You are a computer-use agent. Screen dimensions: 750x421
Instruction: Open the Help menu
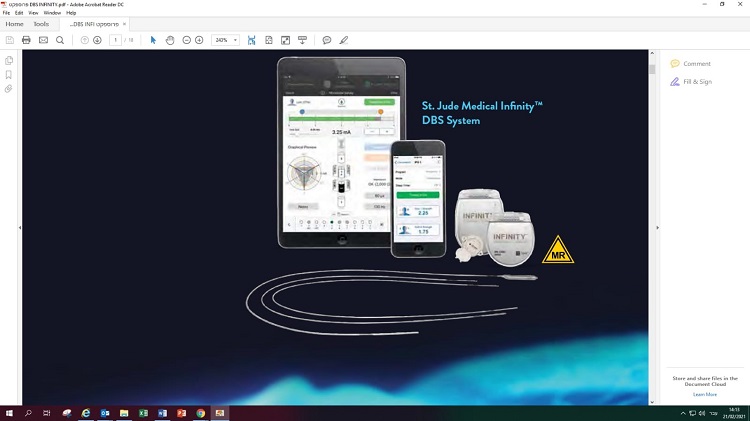(71, 13)
